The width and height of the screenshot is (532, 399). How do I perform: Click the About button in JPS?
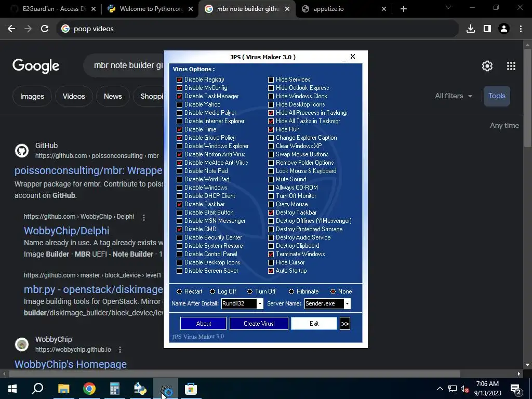203,324
